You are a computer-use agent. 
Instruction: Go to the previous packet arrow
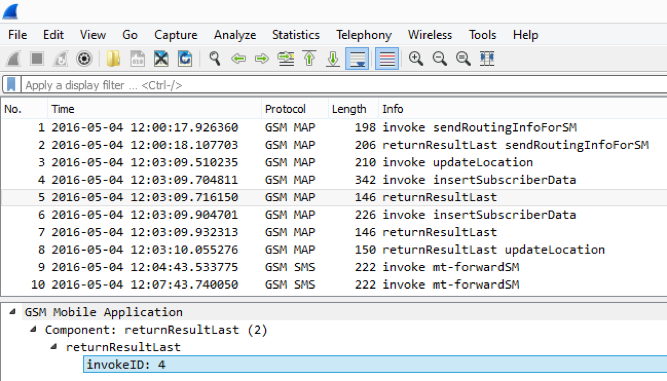tap(239, 59)
